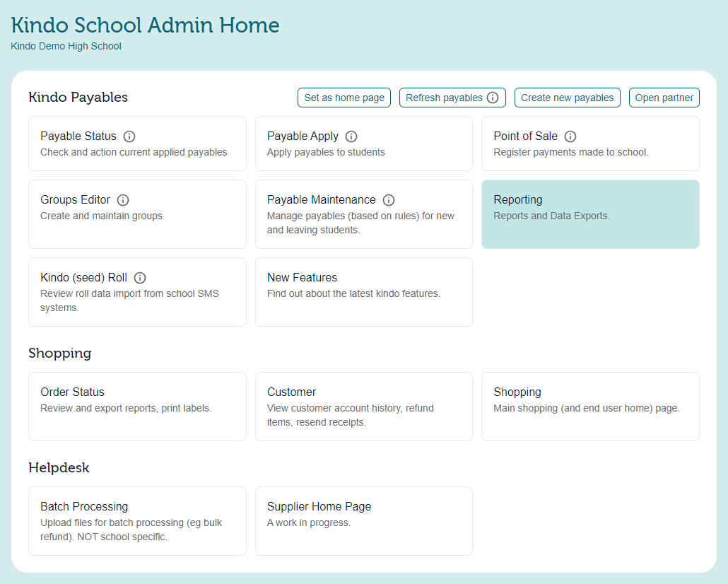Click the Kindo Payables section heading
Viewport: 728px width, 584px height.
(x=78, y=97)
